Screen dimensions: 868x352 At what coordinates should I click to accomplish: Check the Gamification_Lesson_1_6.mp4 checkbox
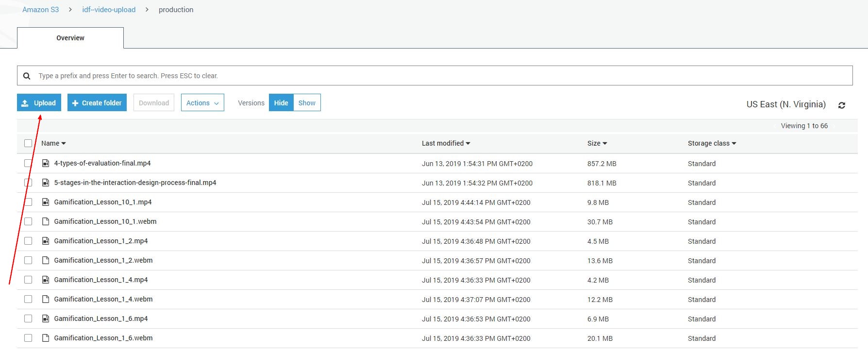(x=28, y=318)
